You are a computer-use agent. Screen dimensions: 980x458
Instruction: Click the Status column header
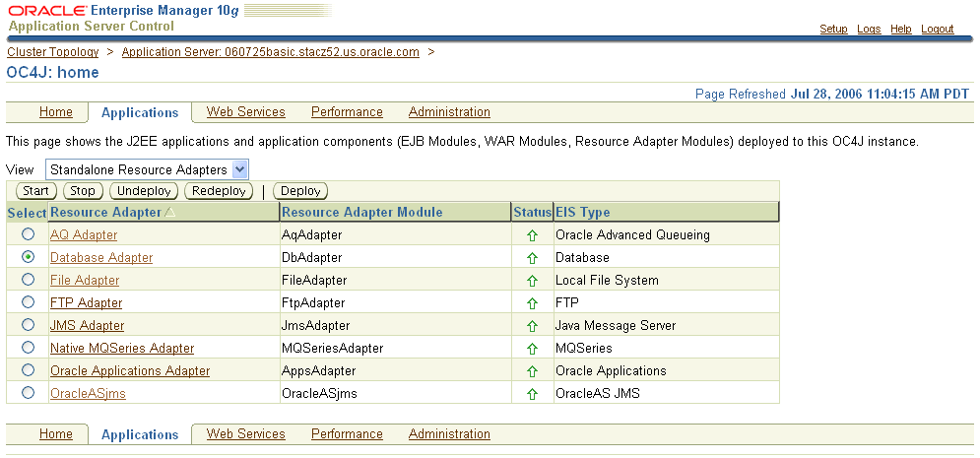coord(533,213)
